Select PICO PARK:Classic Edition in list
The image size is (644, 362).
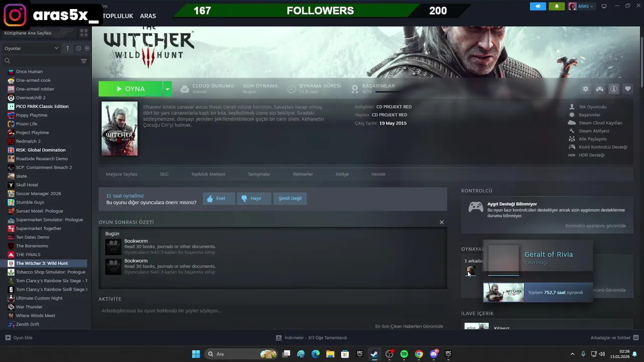coord(42,106)
